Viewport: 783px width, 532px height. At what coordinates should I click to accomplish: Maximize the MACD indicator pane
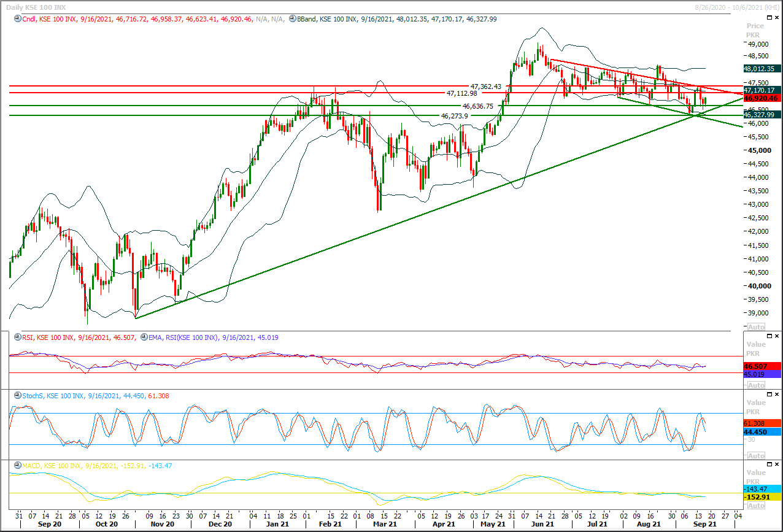768,465
